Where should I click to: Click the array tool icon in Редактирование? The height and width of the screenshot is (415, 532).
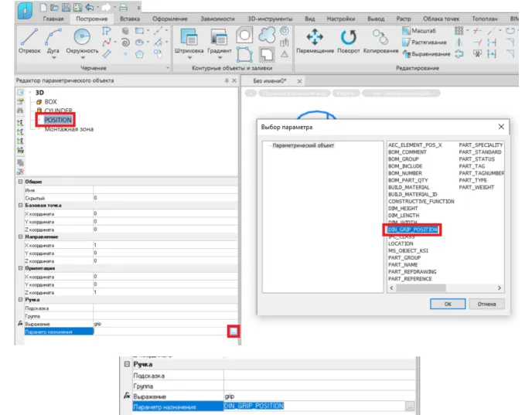[x=459, y=31]
